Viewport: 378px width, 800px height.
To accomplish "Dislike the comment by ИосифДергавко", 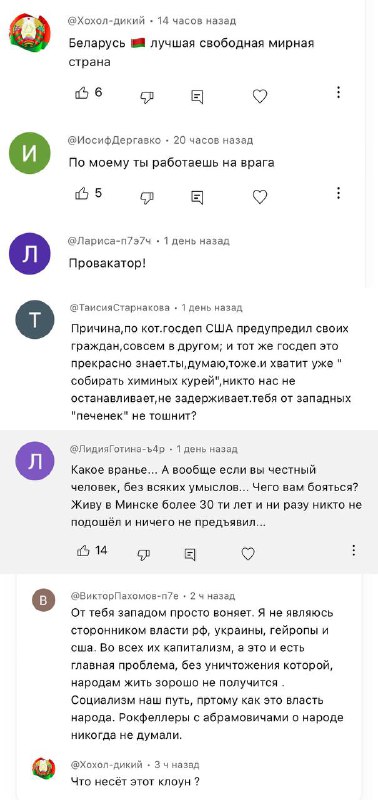I will [x=147, y=197].
